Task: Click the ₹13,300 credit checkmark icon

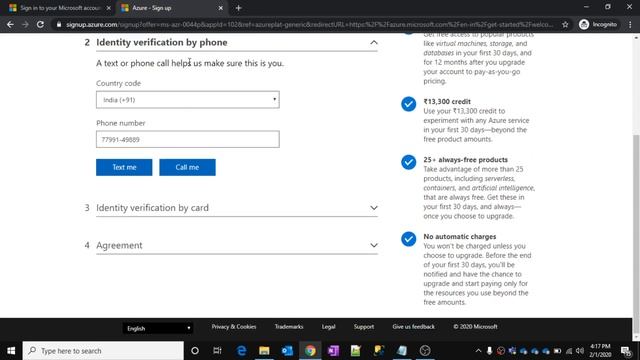Action: [408, 104]
